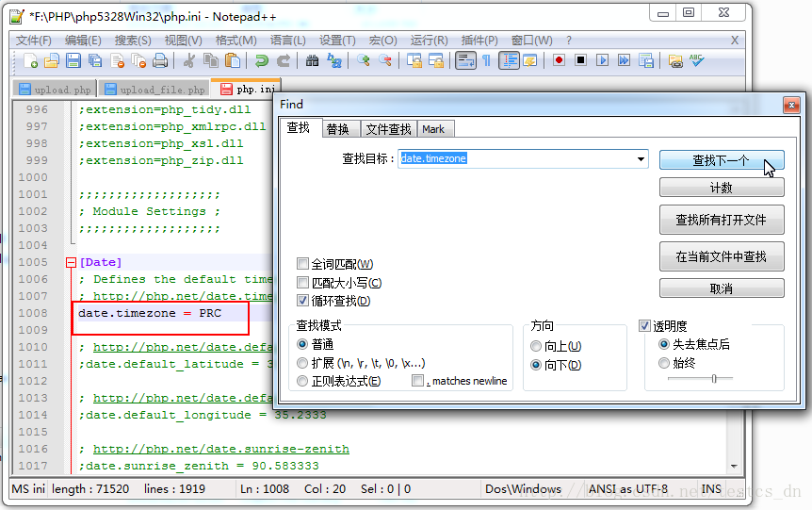Click the Save All icon
Screen dimensions: 812x510
click(95, 60)
